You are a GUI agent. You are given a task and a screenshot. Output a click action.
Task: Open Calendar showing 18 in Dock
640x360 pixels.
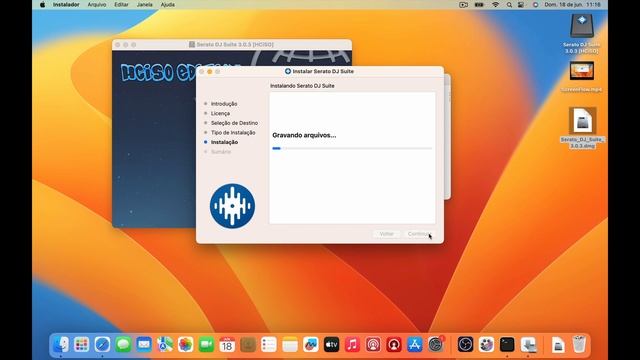(227, 344)
